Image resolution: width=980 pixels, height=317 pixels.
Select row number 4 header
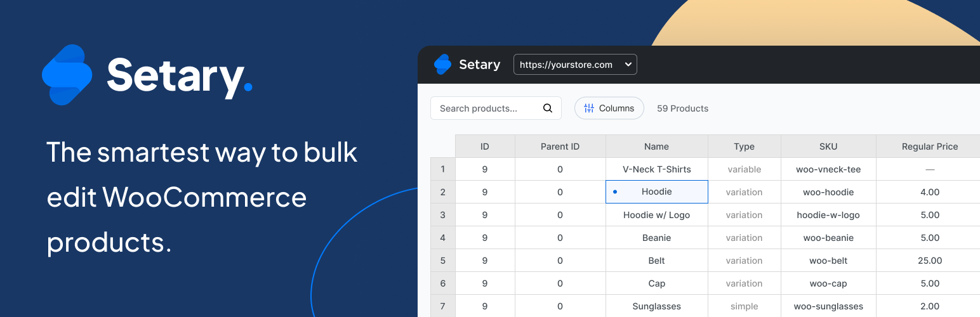442,238
